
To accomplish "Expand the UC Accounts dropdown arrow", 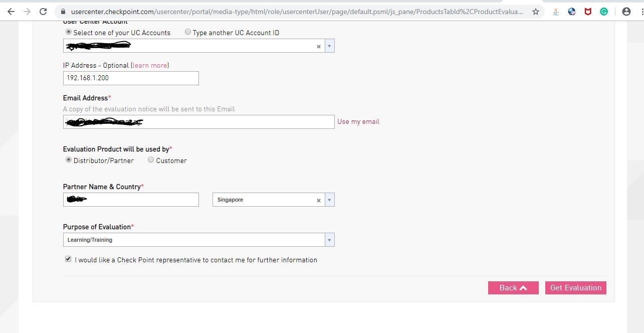I will tap(329, 46).
